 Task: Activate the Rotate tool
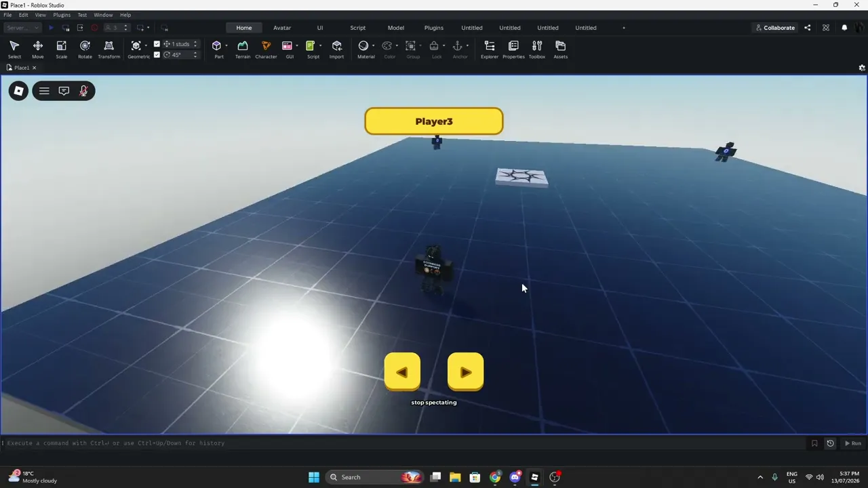click(85, 49)
